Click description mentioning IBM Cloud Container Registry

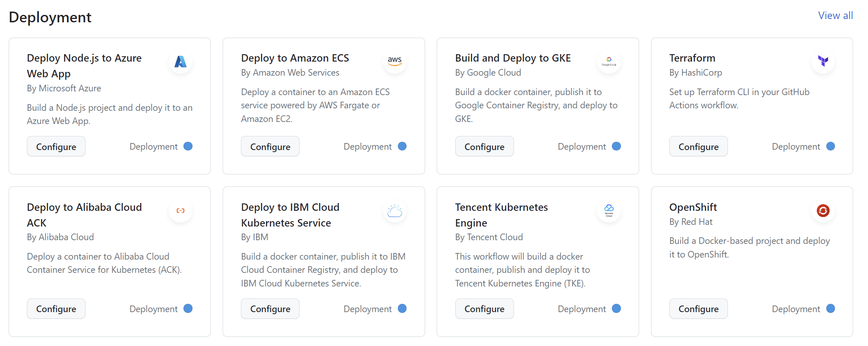323,270
